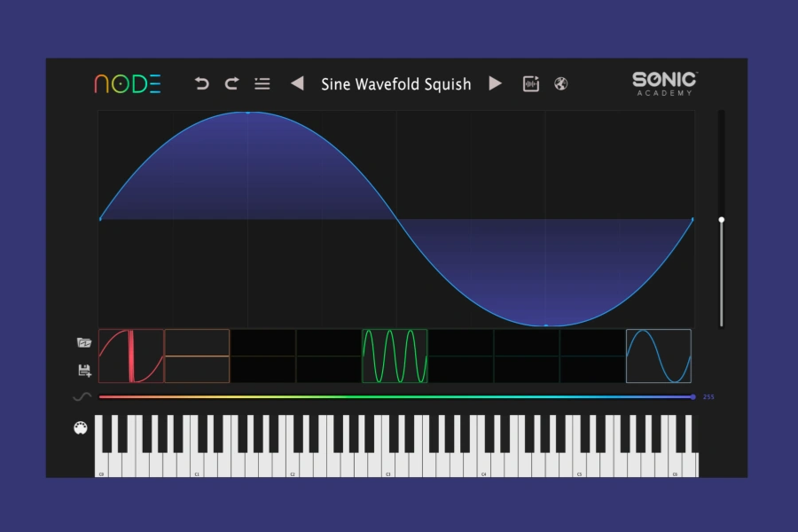Play the C3 key on keyboard

(x=388, y=465)
